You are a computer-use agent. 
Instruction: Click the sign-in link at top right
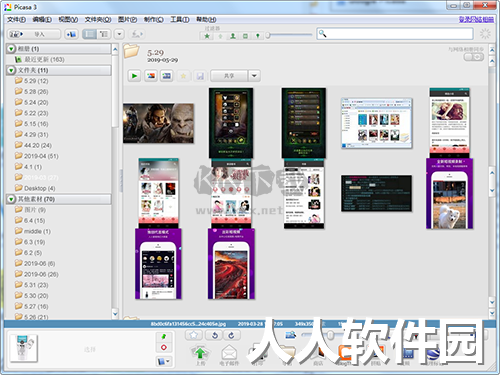476,19
